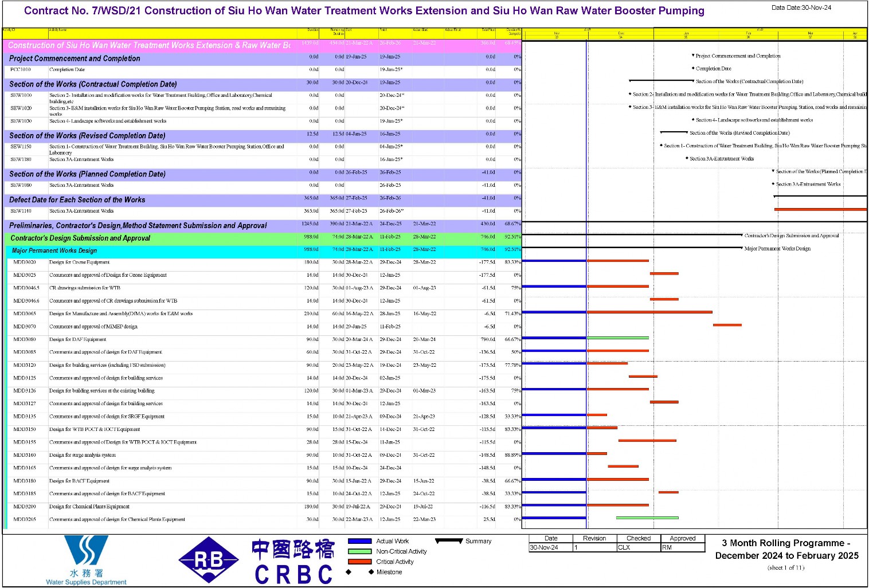Screen dimensions: 869x588
Task: Click the Data Date 30-Nov-24 label
Action: click(x=801, y=7)
